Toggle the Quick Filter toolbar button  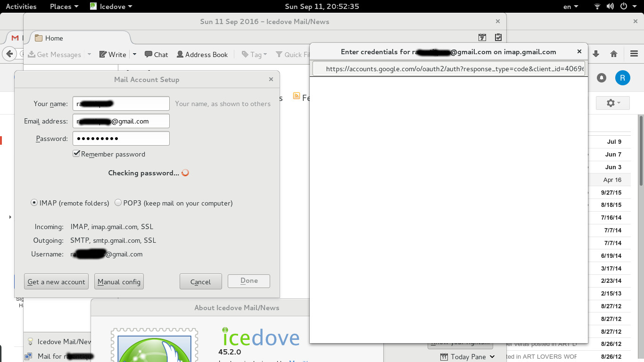click(x=292, y=55)
